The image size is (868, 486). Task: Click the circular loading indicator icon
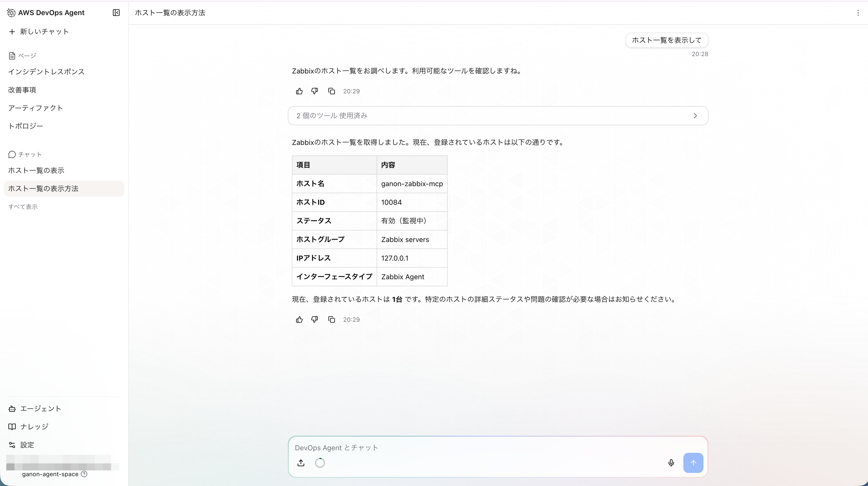point(320,463)
